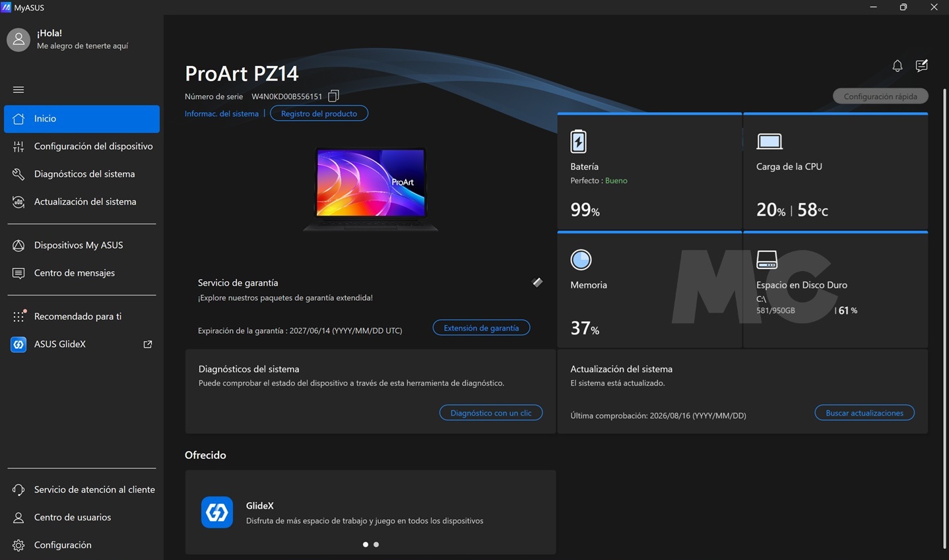The width and height of the screenshot is (949, 560).
Task: Start Diagnóstico con un clic
Action: tap(491, 413)
